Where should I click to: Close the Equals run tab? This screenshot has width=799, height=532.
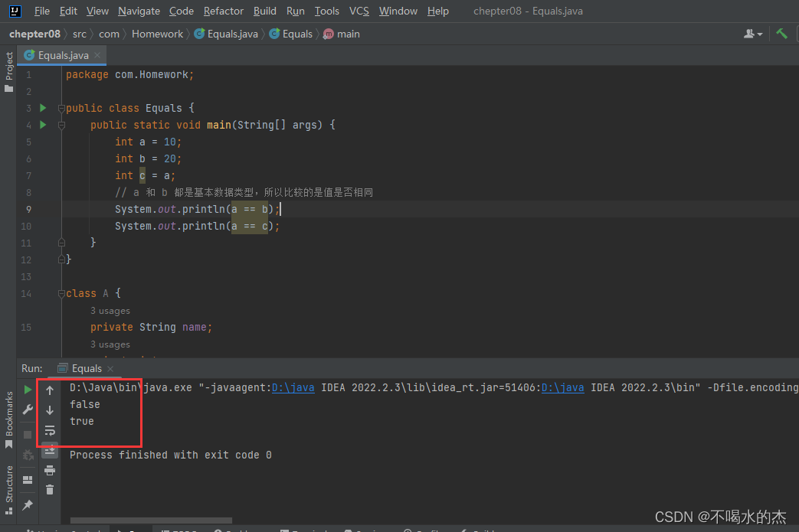[110, 369]
